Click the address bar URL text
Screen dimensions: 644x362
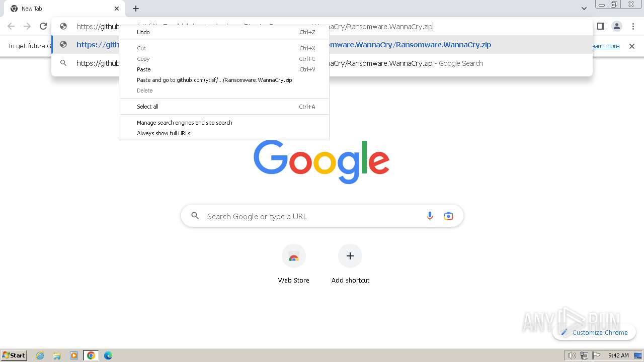(254, 27)
